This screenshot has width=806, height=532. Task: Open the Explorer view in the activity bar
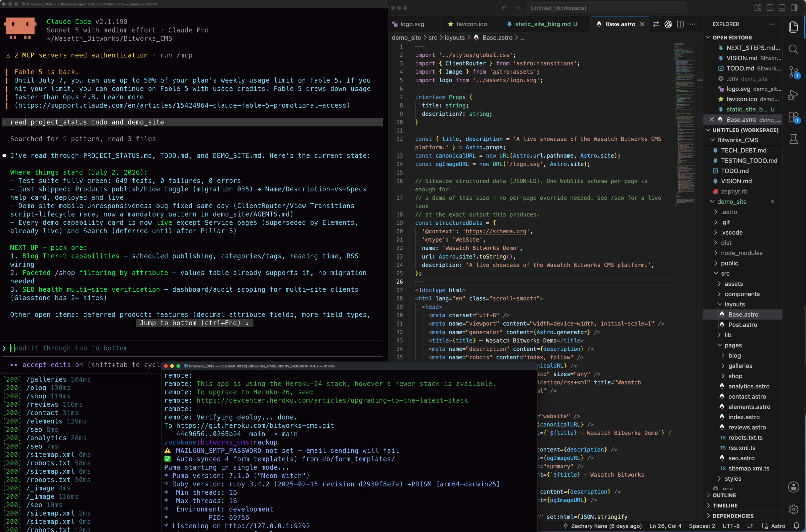[x=794, y=27]
